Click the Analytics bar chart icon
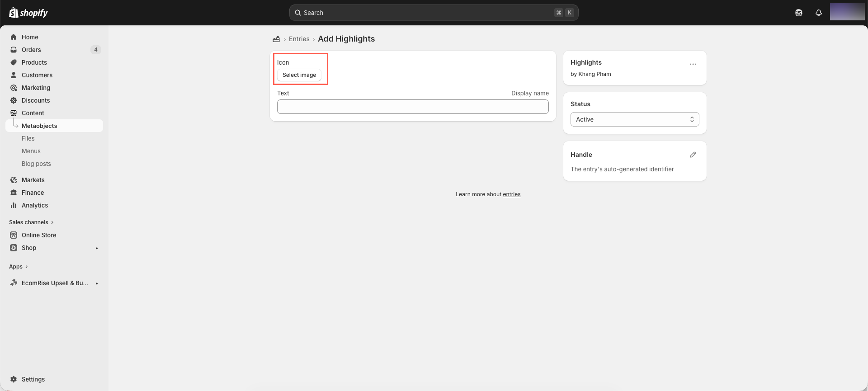 click(14, 205)
